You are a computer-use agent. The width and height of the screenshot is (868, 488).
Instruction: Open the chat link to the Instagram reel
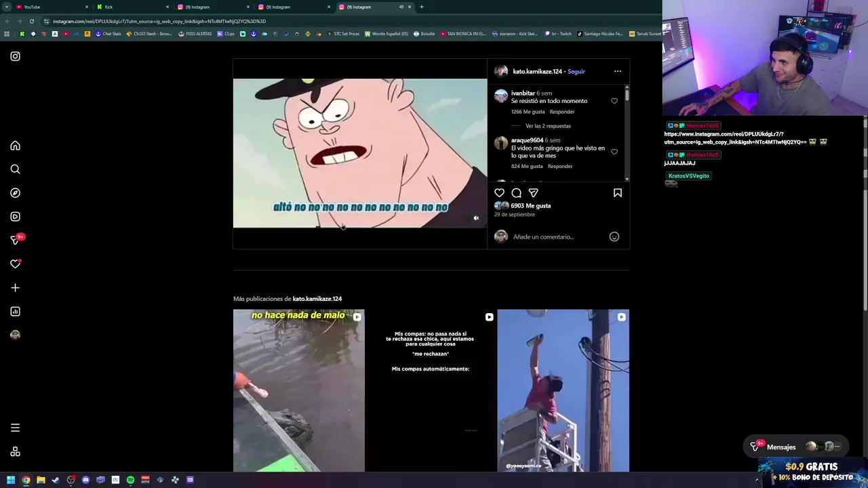click(x=734, y=138)
